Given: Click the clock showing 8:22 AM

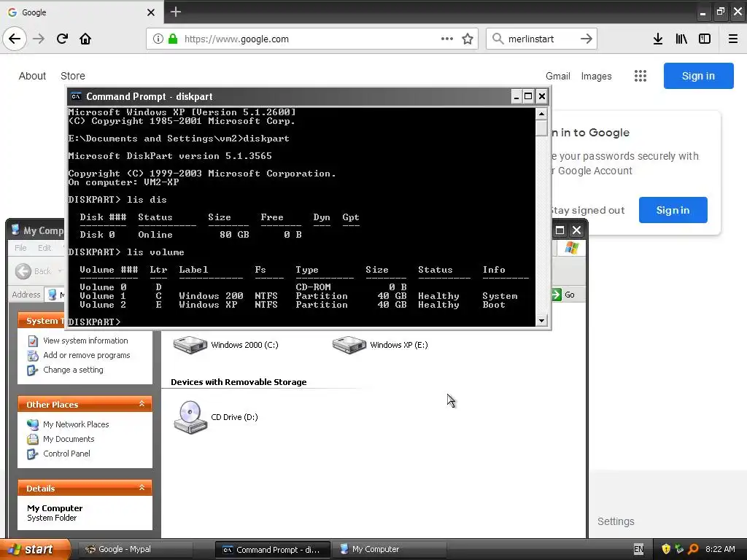Looking at the screenshot, I should click(720, 549).
